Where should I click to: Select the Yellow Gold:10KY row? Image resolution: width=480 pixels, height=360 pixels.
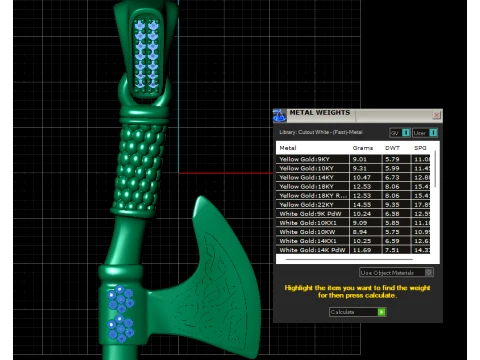pyautogui.click(x=353, y=168)
